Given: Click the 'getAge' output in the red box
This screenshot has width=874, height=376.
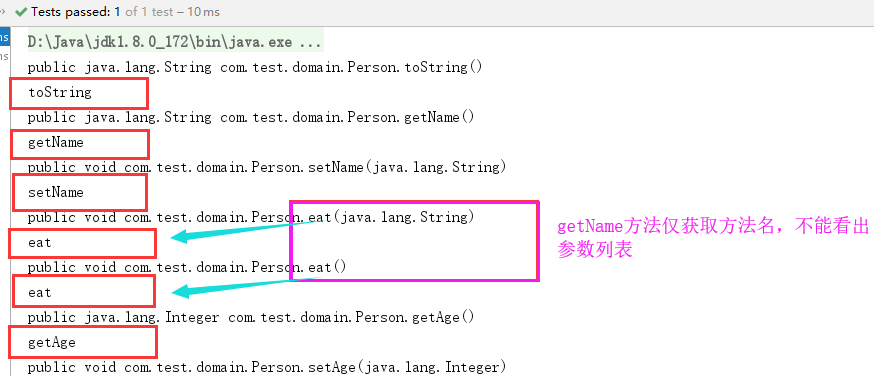Looking at the screenshot, I should click(52, 343).
